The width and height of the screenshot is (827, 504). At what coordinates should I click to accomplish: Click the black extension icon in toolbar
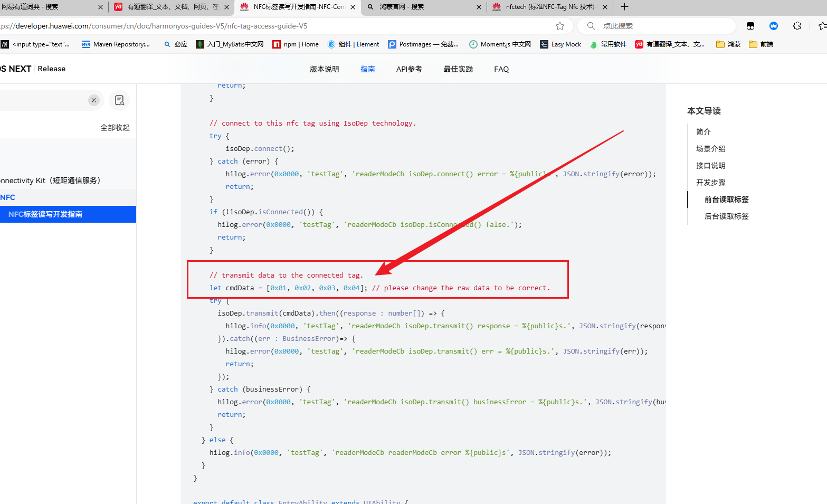(750, 26)
